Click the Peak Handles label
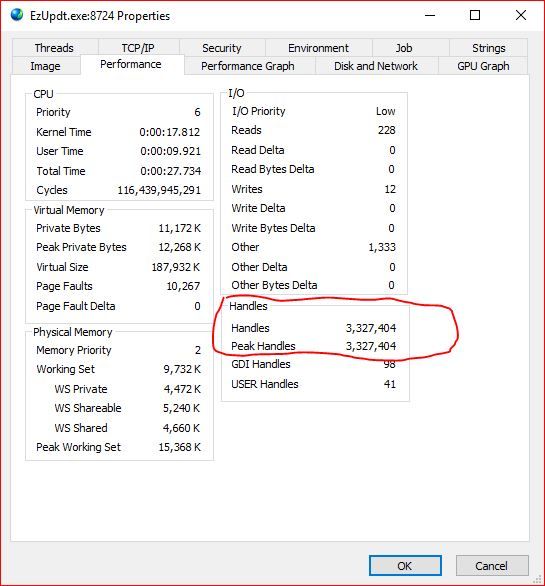The image size is (545, 586). click(263, 346)
